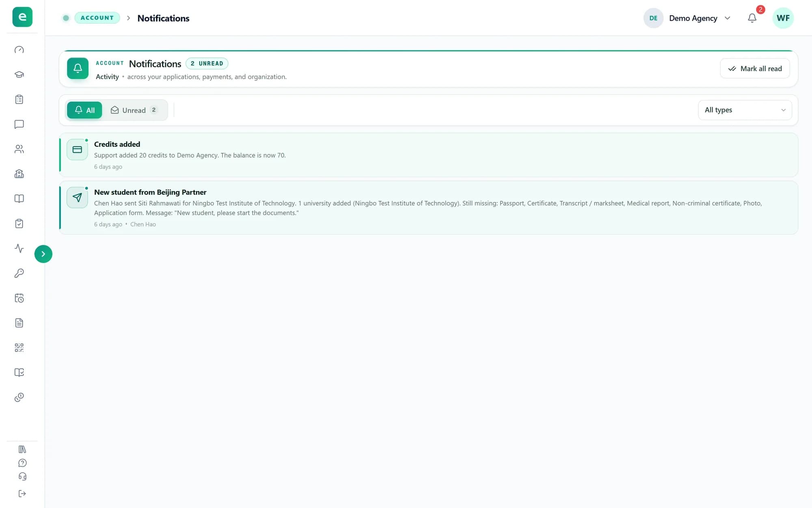Open the help question mark icon
812x508 pixels.
[22, 463]
